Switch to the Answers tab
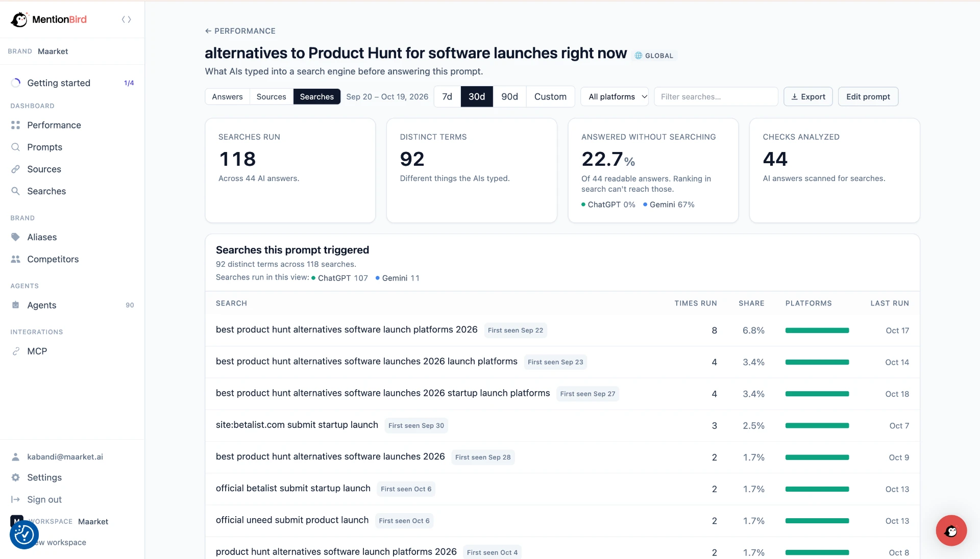The image size is (980, 559). coord(227,96)
